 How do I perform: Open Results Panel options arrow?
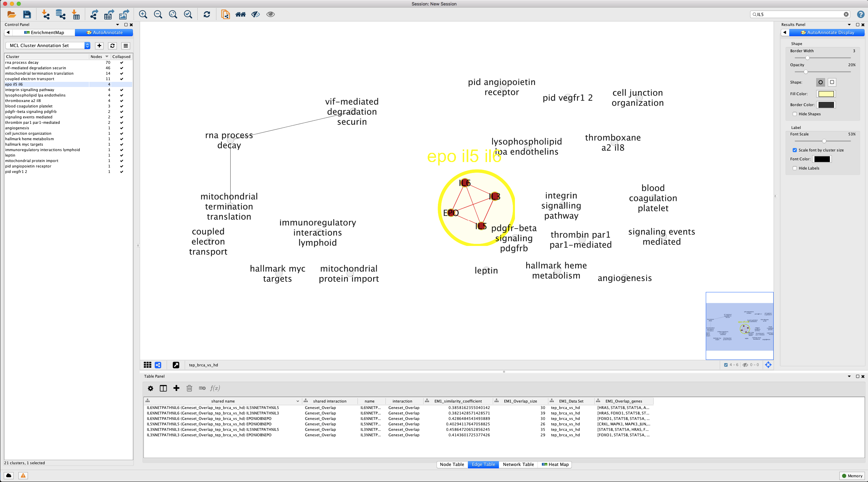[x=849, y=25]
